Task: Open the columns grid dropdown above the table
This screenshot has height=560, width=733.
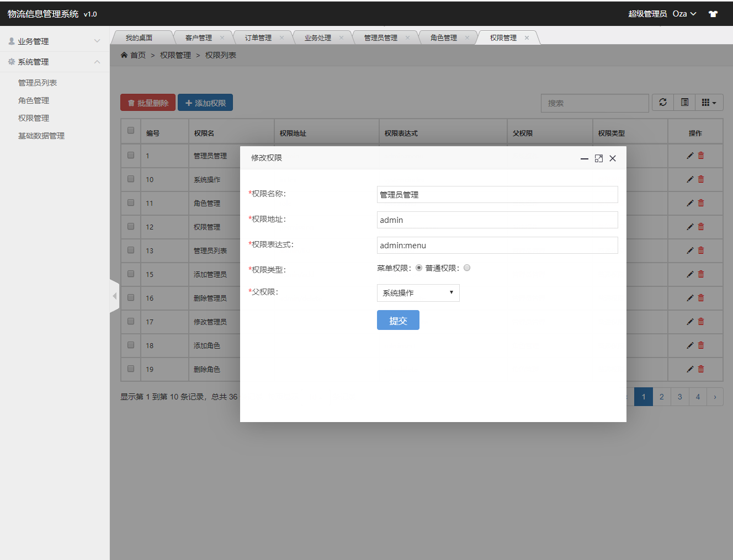Action: [x=709, y=102]
